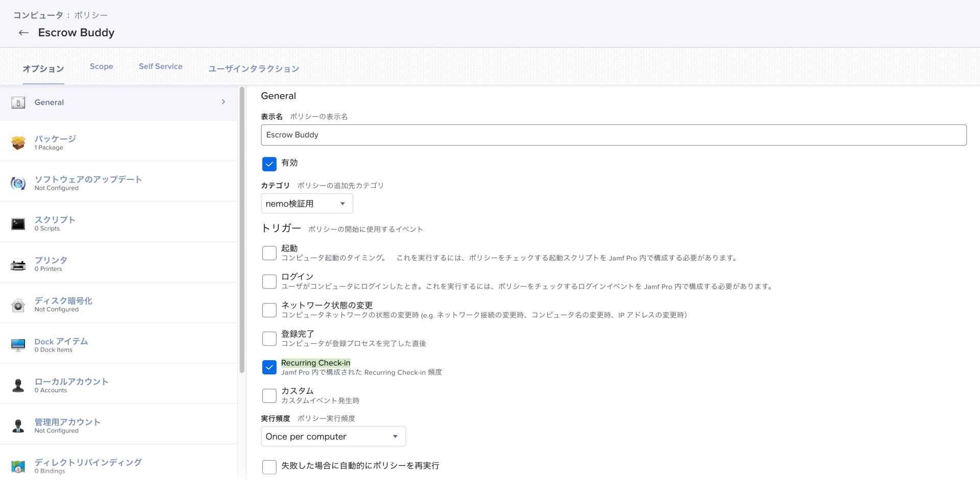The width and height of the screenshot is (980, 480).
Task: Expand the General section chevron
Action: click(x=223, y=102)
